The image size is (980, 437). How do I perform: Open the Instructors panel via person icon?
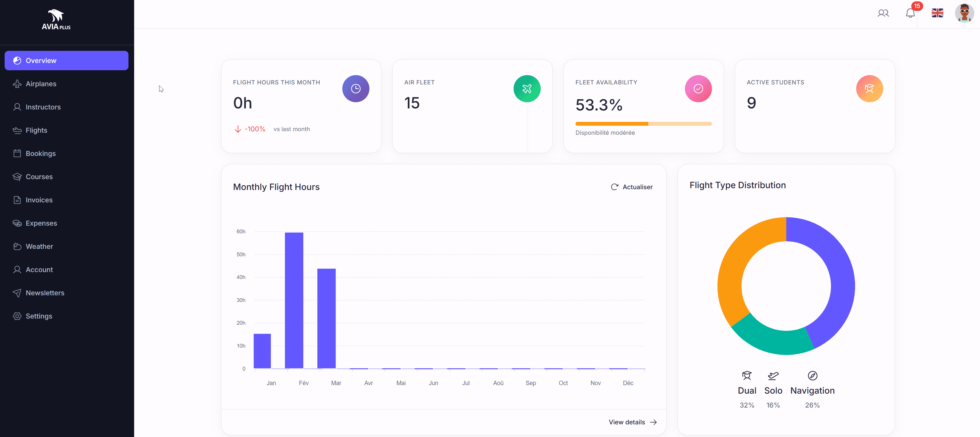coord(18,107)
